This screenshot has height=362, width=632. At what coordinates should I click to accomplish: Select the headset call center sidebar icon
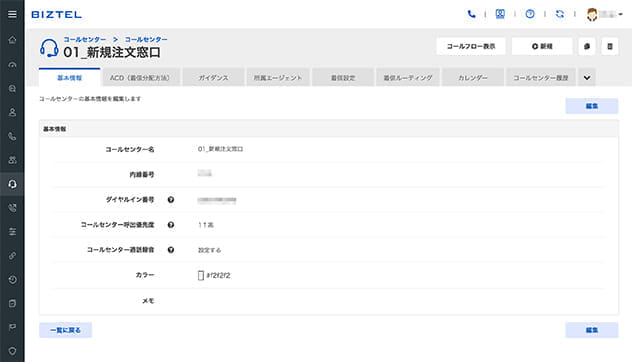12,184
